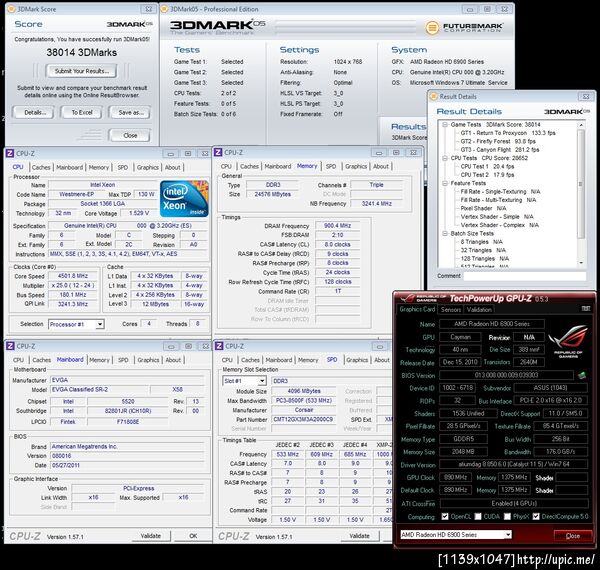Click the DRAM Frequency value 900.4 MHz

(337, 226)
